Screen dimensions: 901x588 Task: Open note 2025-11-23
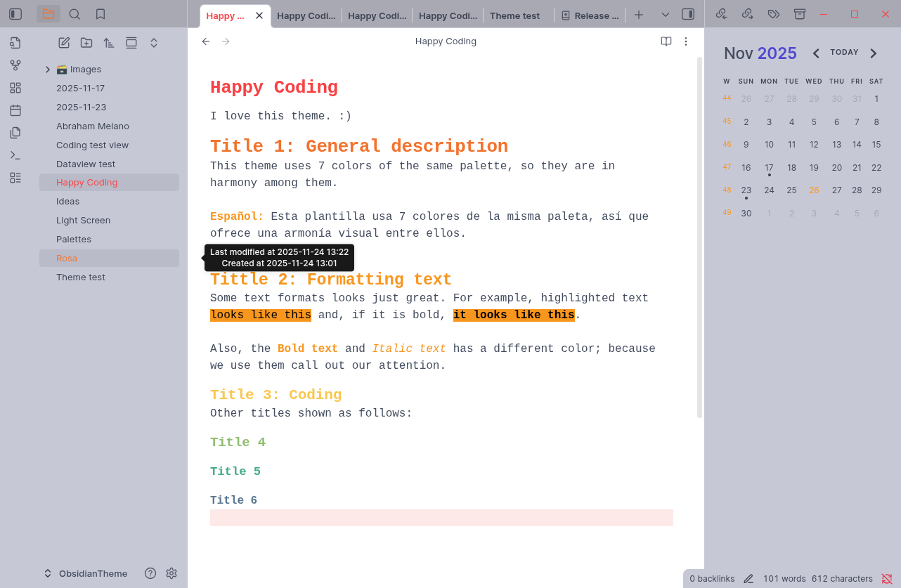(x=109, y=107)
